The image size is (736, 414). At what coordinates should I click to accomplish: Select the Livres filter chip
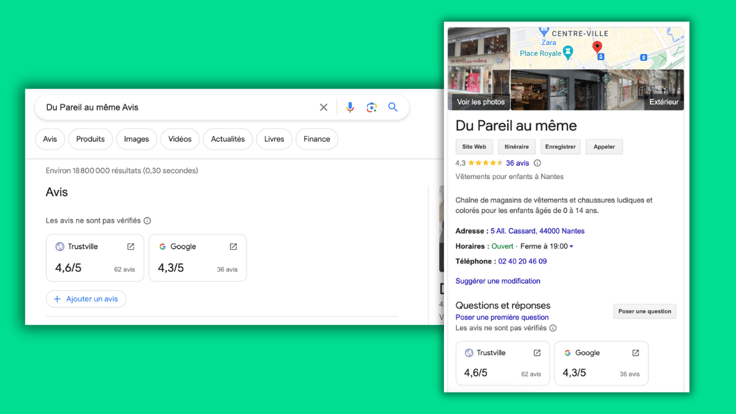coord(274,139)
